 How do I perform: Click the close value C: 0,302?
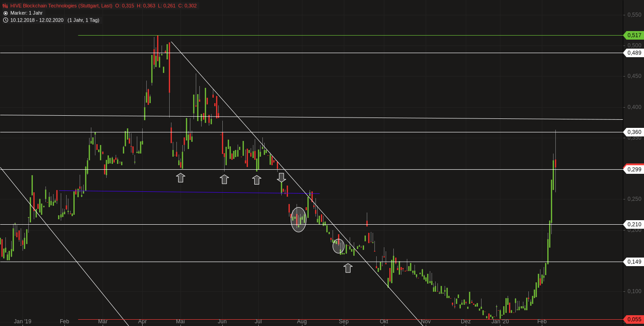pos(188,6)
